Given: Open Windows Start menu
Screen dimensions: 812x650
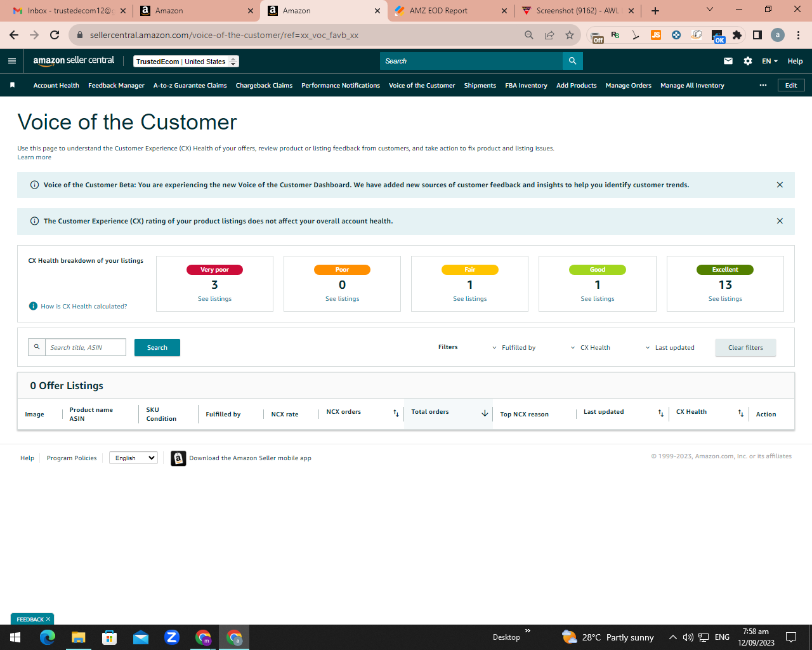Looking at the screenshot, I should pos(15,637).
